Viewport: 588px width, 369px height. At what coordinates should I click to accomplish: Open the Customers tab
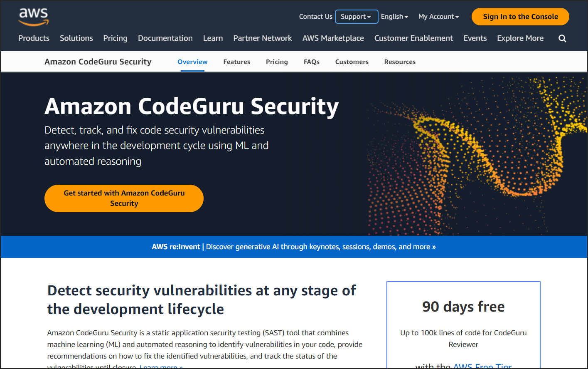(352, 62)
